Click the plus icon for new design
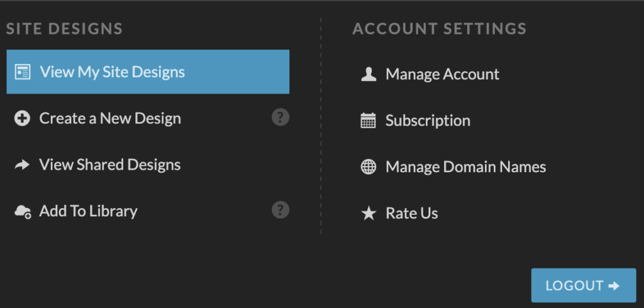This screenshot has height=308, width=644. pyautogui.click(x=22, y=118)
